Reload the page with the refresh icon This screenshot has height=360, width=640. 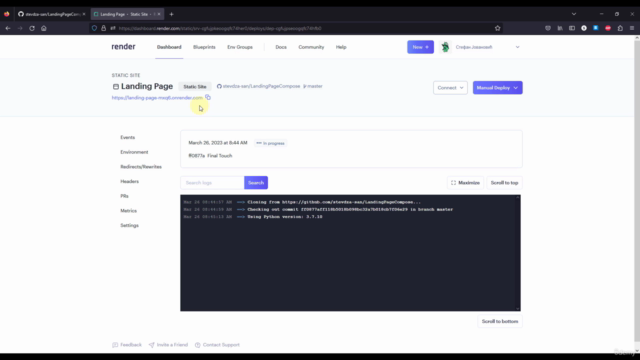coord(32,28)
